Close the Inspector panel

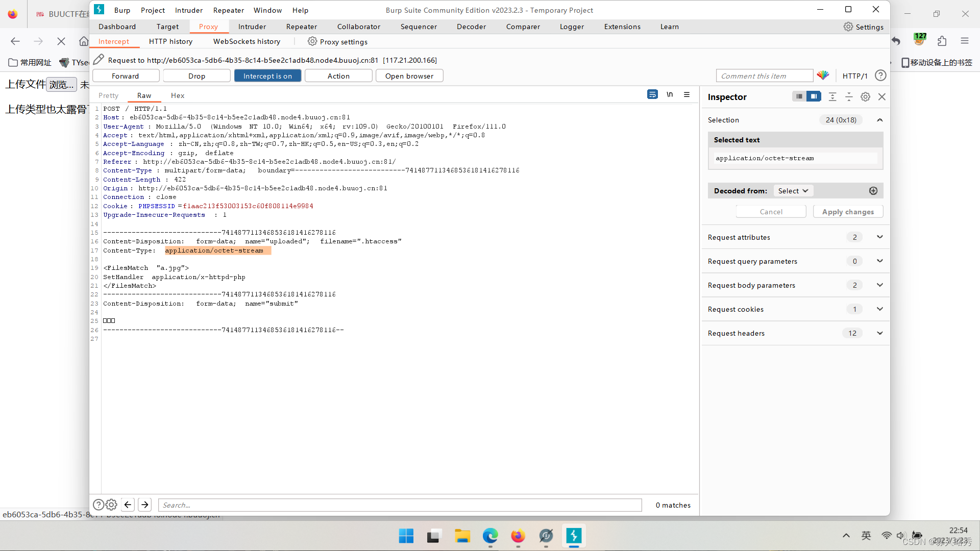(882, 96)
